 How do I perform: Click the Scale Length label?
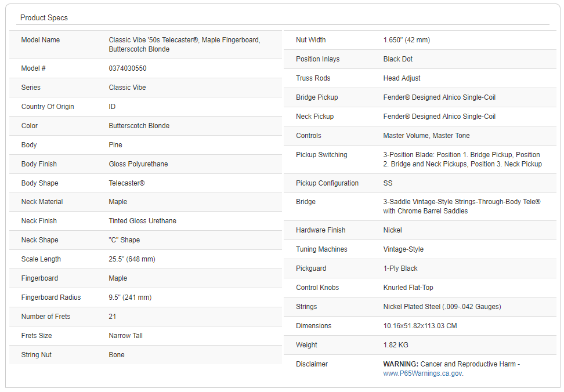click(x=41, y=259)
